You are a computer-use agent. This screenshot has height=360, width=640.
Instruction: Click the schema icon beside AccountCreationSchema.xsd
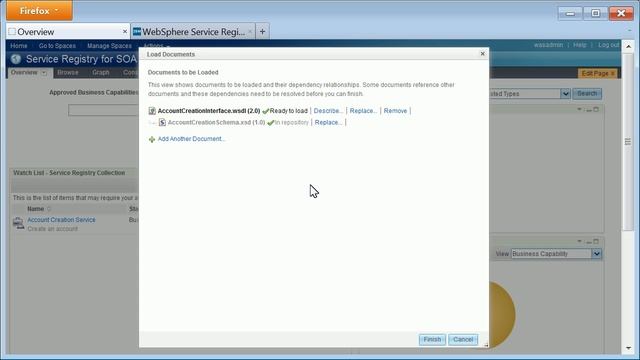click(x=162, y=122)
